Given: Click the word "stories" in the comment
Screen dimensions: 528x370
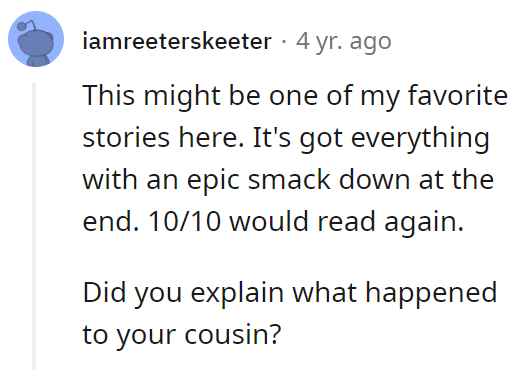Looking at the screenshot, I should [x=126, y=138].
